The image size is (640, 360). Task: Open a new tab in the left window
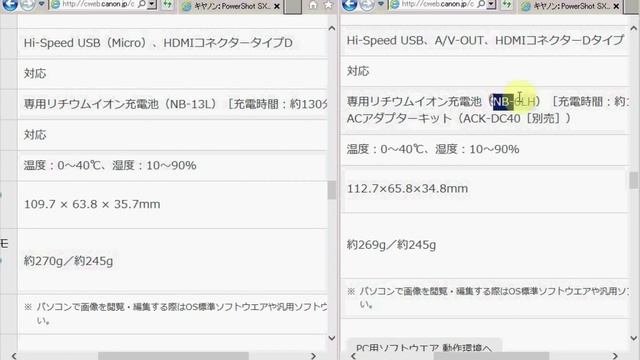(x=293, y=6)
